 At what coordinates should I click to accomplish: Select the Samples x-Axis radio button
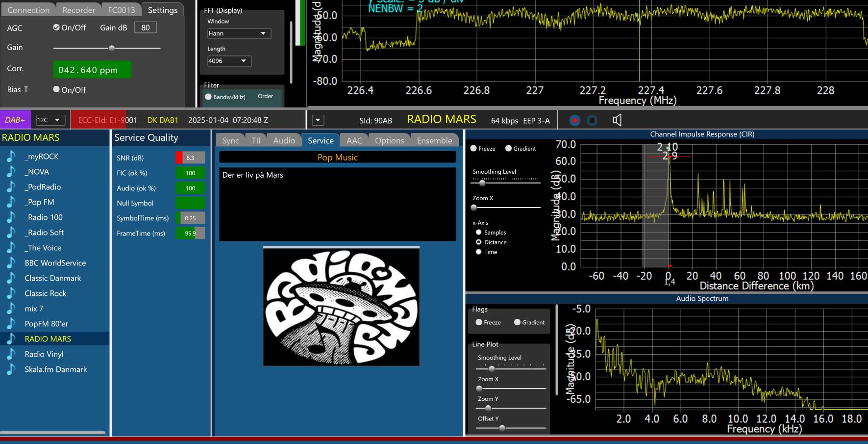point(479,233)
